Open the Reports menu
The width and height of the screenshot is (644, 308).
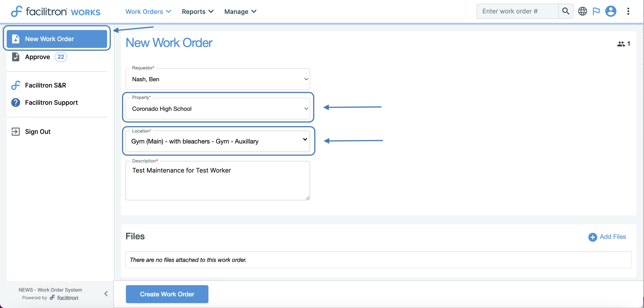[197, 11]
